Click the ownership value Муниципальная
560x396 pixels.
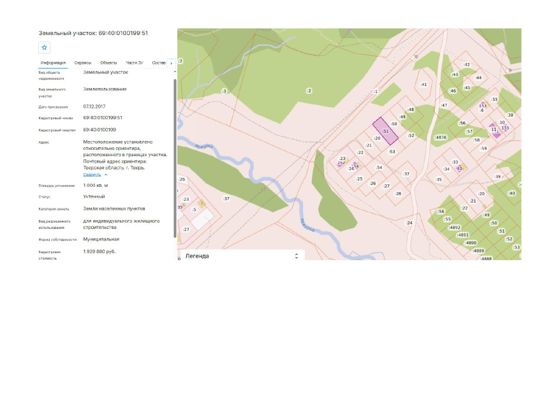point(101,239)
